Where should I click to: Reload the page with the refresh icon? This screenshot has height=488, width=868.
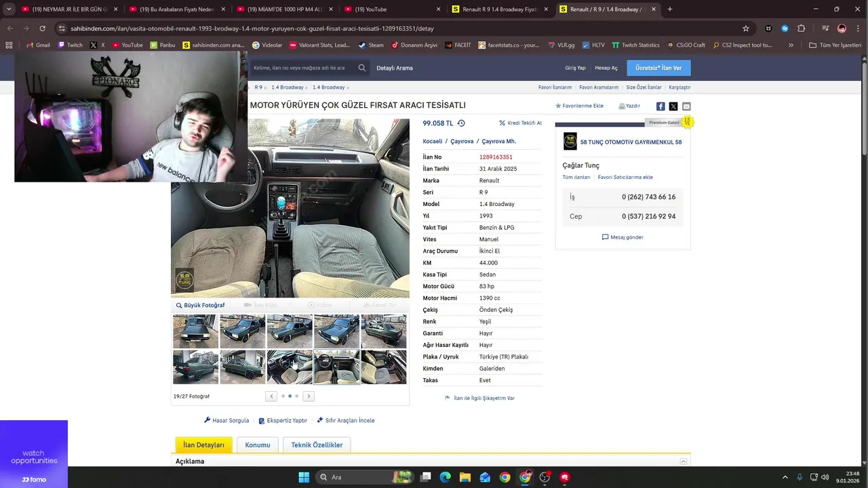(42, 28)
